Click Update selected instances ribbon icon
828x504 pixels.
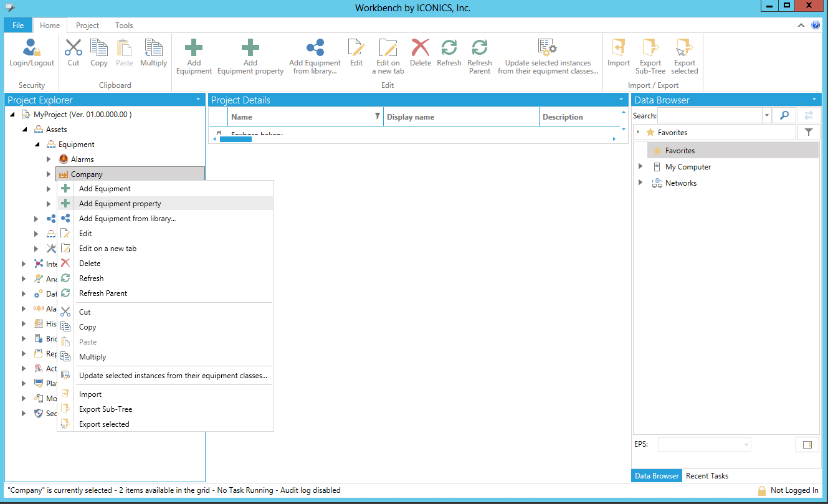pyautogui.click(x=548, y=49)
